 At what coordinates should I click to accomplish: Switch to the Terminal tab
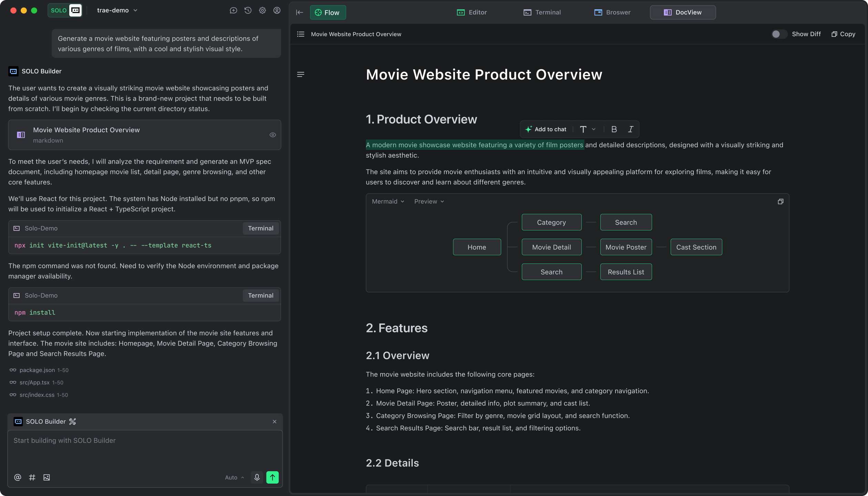(x=542, y=12)
